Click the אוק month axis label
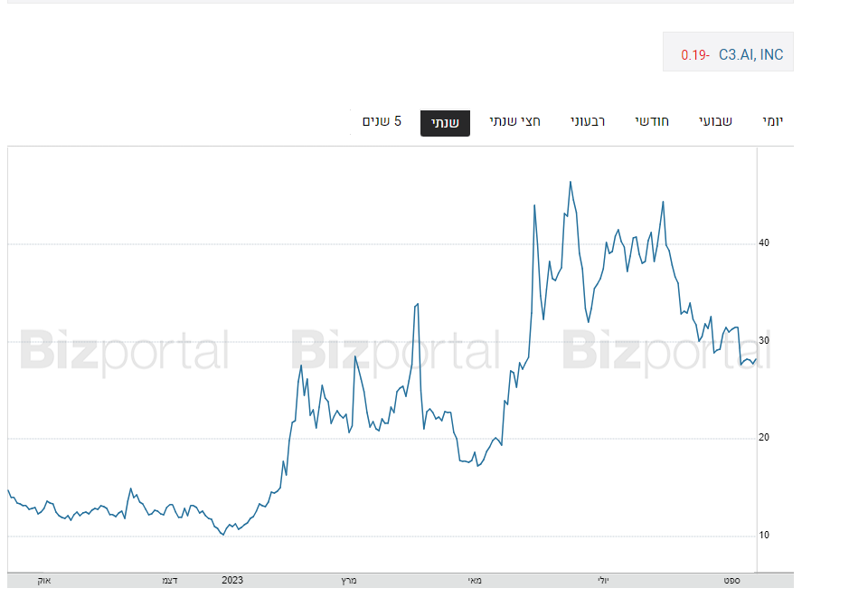Image resolution: width=868 pixels, height=598 pixels. click(x=44, y=580)
